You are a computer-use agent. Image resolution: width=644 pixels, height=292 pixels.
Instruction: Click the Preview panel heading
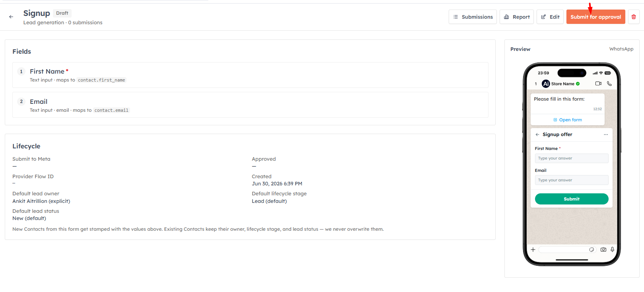click(520, 49)
